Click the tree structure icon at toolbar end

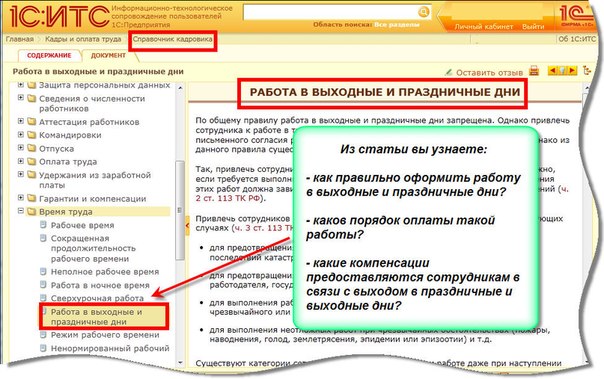pyautogui.click(x=587, y=70)
